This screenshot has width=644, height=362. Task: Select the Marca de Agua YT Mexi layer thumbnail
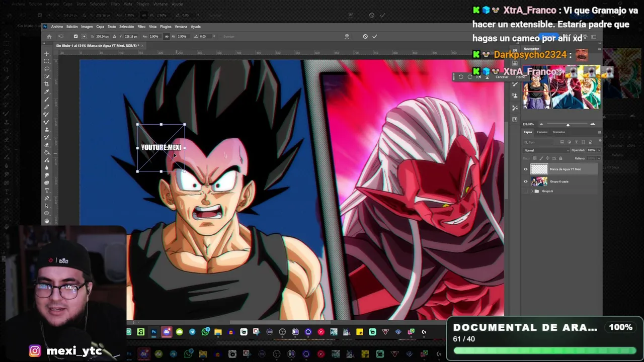(x=539, y=169)
